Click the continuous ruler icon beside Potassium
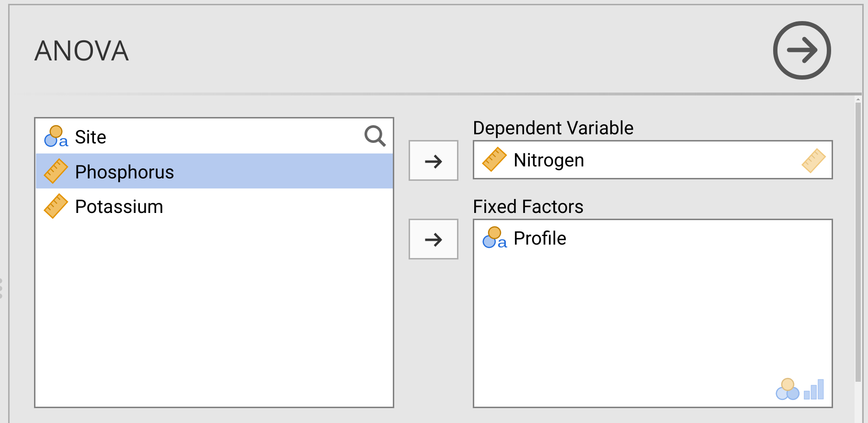 (56, 206)
